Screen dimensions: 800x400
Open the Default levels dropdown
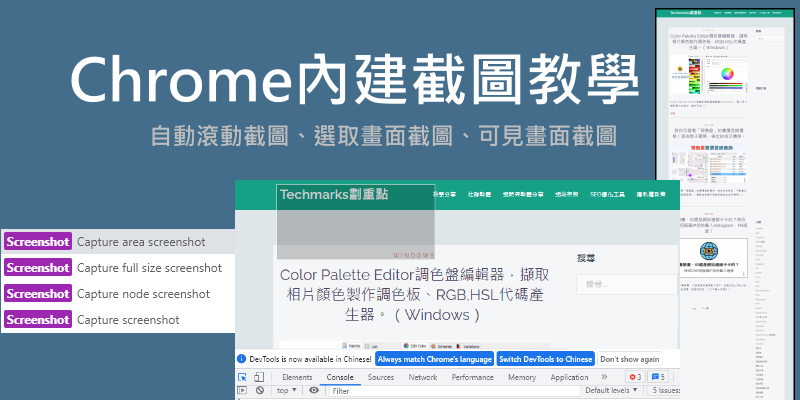(611, 390)
